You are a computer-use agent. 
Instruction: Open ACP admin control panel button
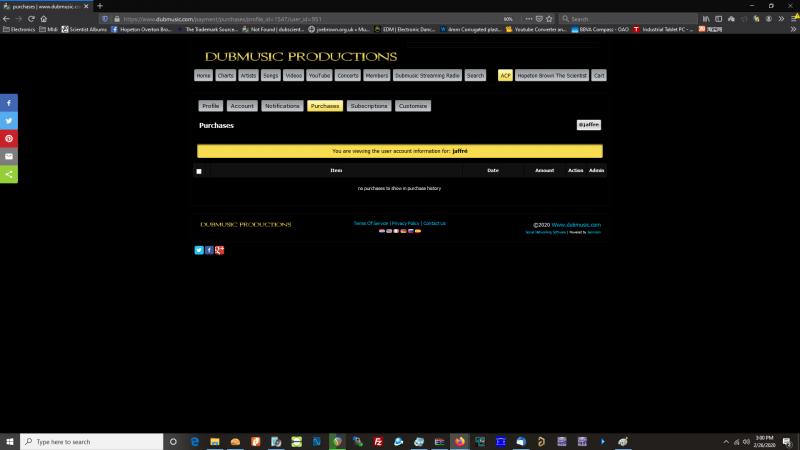(505, 76)
